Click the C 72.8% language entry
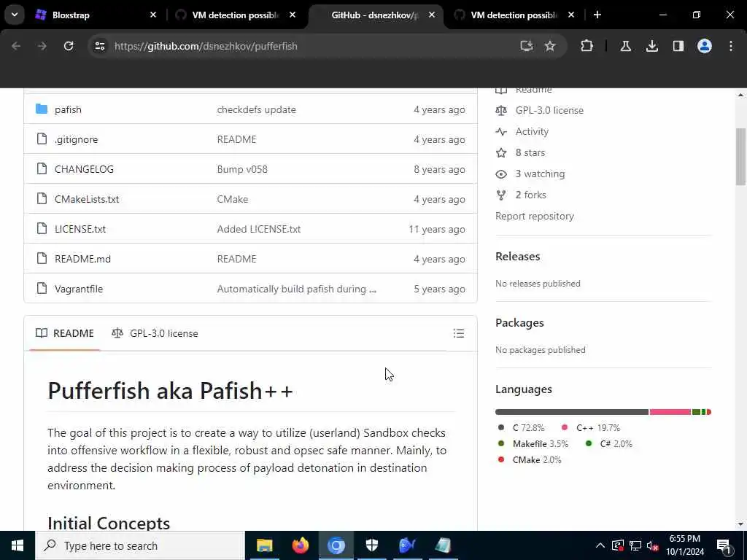Screen dimensions: 747x560 click(521, 427)
